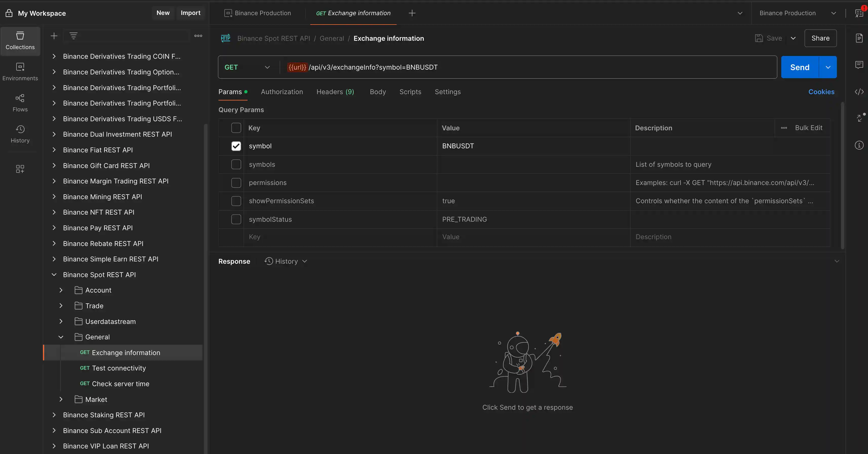
Task: Open the Cookies manager link
Action: click(821, 92)
